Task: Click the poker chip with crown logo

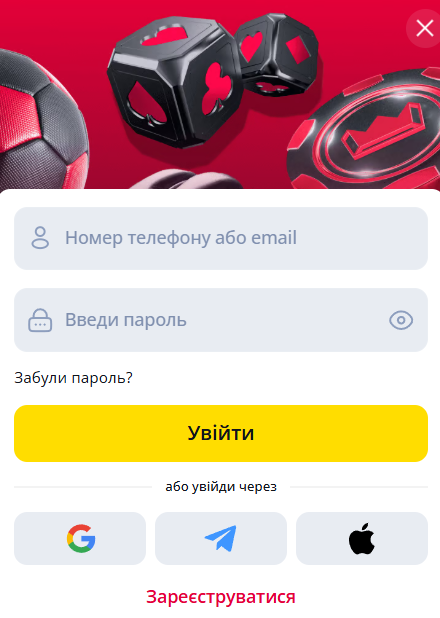Action: pos(365,130)
